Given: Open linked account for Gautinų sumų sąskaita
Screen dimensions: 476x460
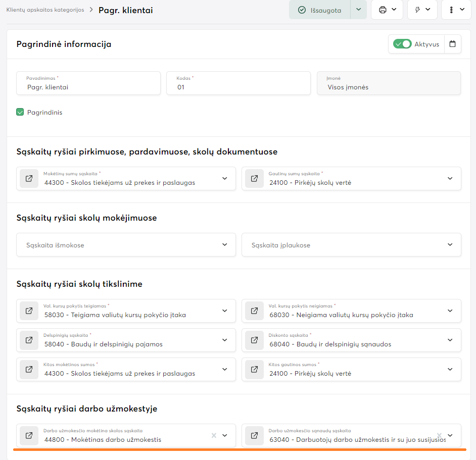Looking at the screenshot, I should tap(254, 179).
